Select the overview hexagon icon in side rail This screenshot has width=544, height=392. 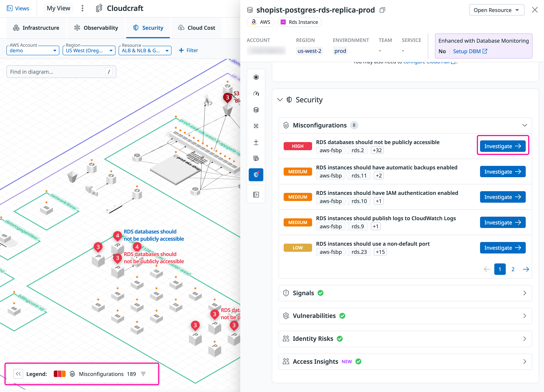[x=256, y=77]
